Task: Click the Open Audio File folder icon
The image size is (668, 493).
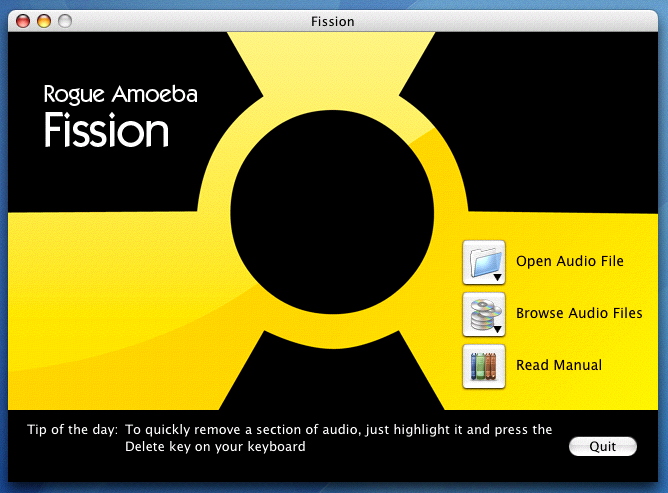Action: (x=484, y=262)
